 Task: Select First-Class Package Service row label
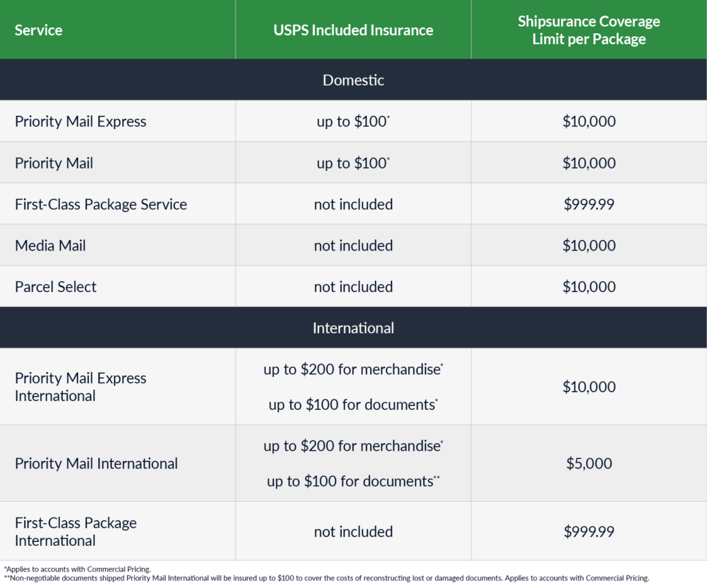pos(101,204)
